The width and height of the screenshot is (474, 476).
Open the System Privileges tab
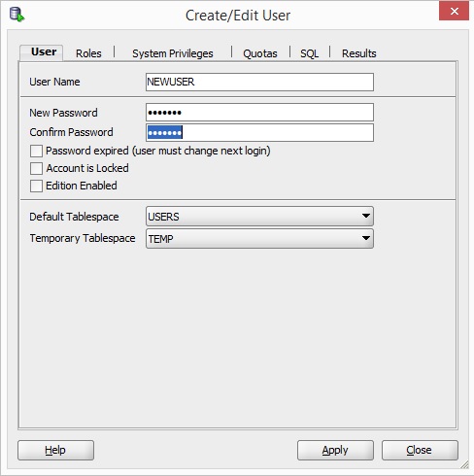[x=173, y=53]
